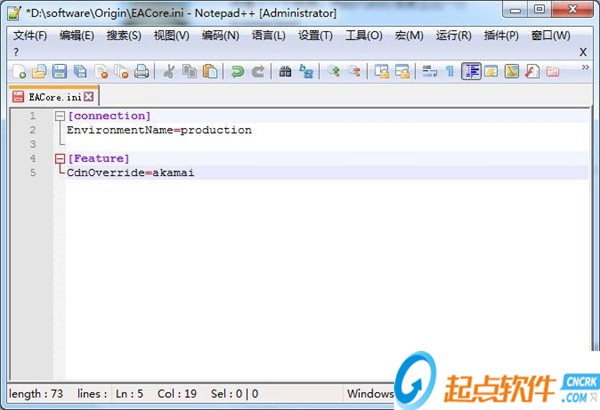Viewport: 600px width, 410px height.
Task: Open the 设置(T) menu
Action: click(315, 36)
